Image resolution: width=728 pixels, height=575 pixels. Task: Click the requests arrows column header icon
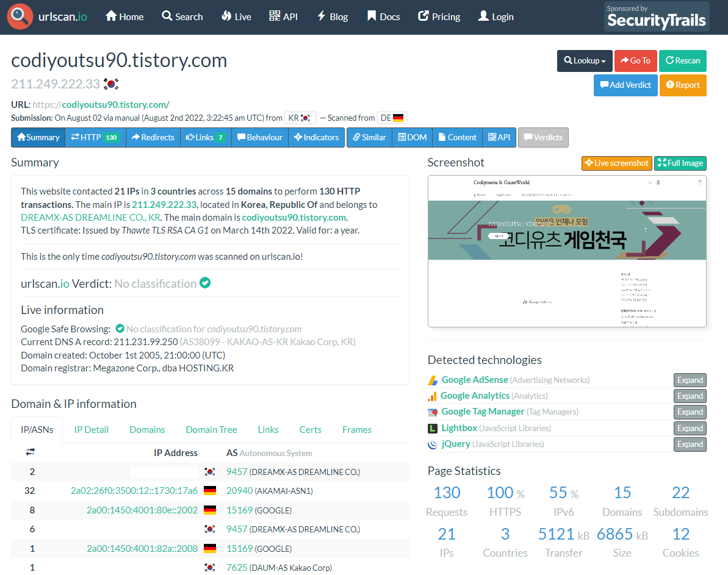click(x=31, y=452)
